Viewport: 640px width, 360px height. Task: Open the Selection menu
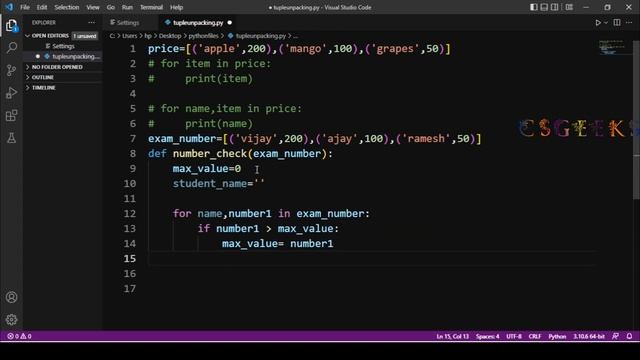tap(67, 7)
